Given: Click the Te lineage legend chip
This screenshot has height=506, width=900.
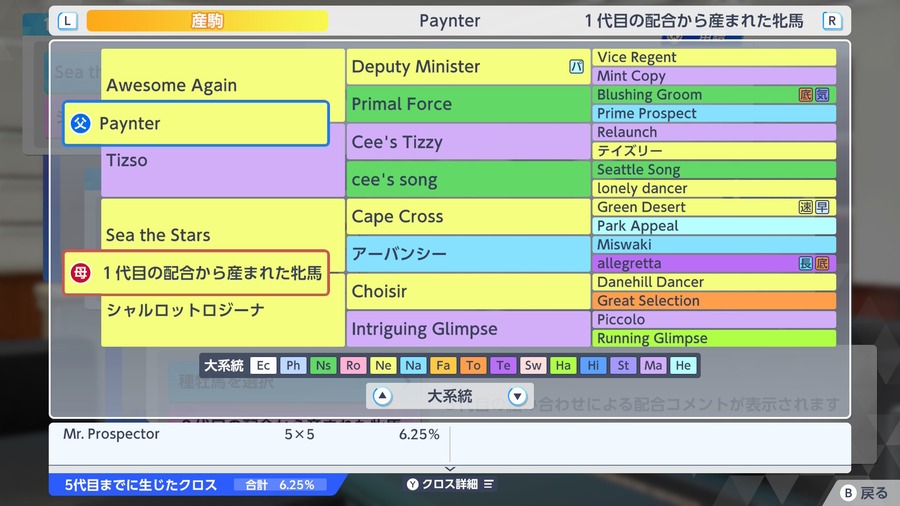Looking at the screenshot, I should [503, 365].
